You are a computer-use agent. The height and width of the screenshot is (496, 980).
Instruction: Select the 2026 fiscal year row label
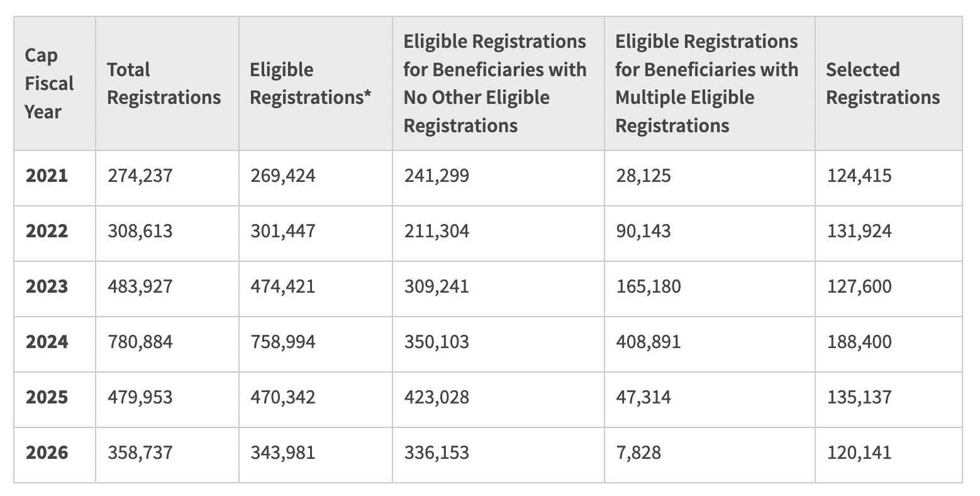[x=47, y=453]
